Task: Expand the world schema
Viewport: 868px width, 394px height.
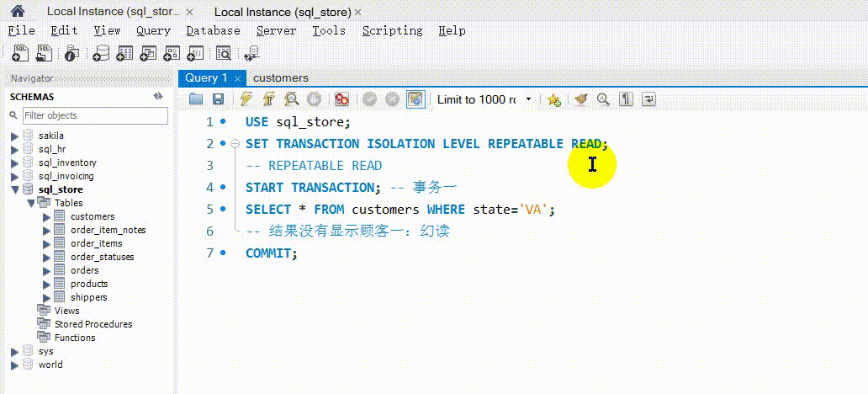Action: 13,365
